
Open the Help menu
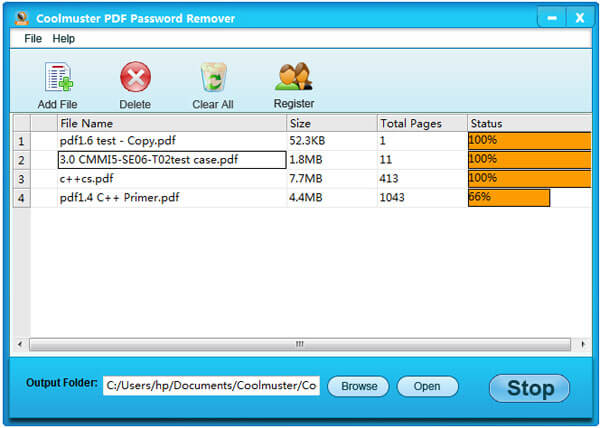click(x=64, y=38)
